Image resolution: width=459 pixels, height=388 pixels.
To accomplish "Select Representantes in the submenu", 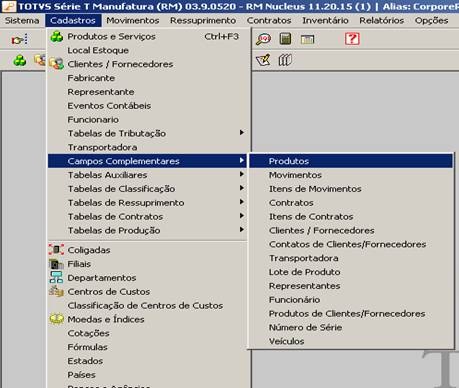I will click(x=351, y=286).
